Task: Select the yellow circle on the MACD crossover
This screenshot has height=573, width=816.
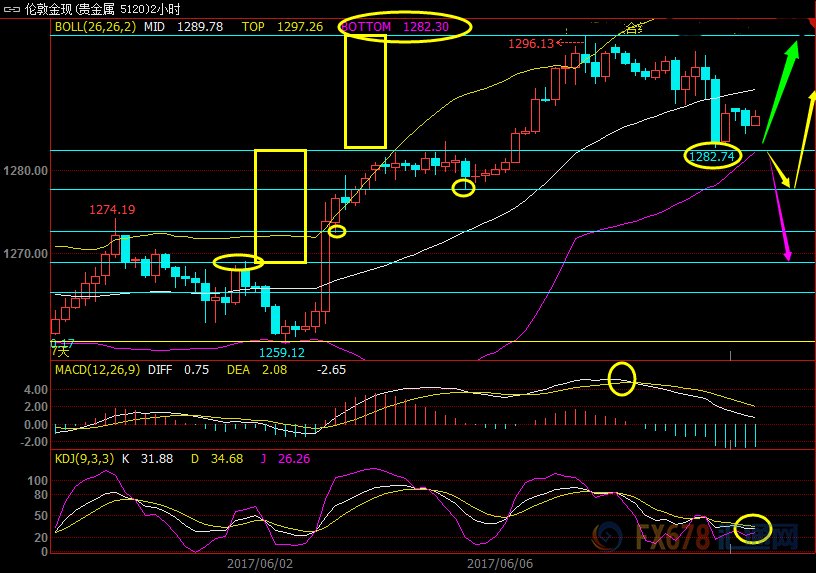Action: pos(622,379)
